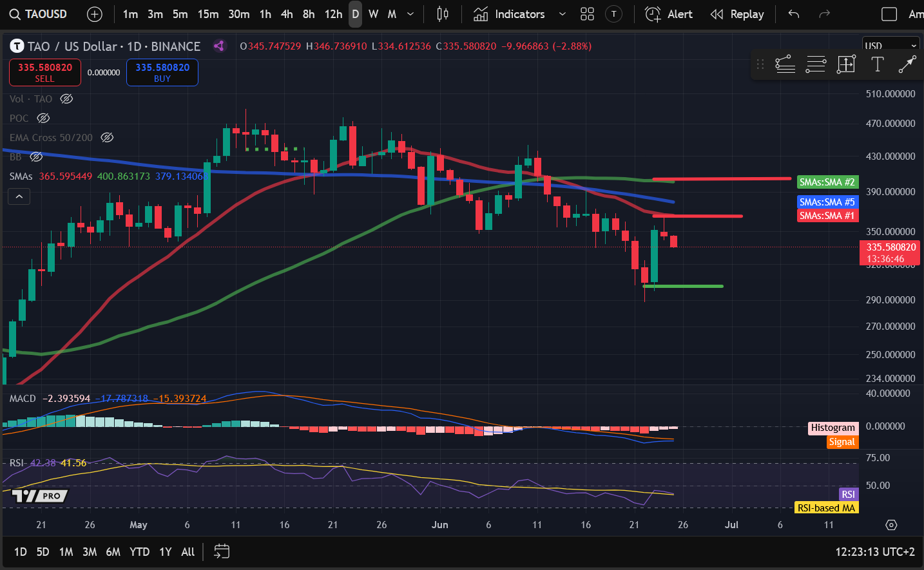The height and width of the screenshot is (570, 924).
Task: Set date range to All
Action: click(188, 552)
